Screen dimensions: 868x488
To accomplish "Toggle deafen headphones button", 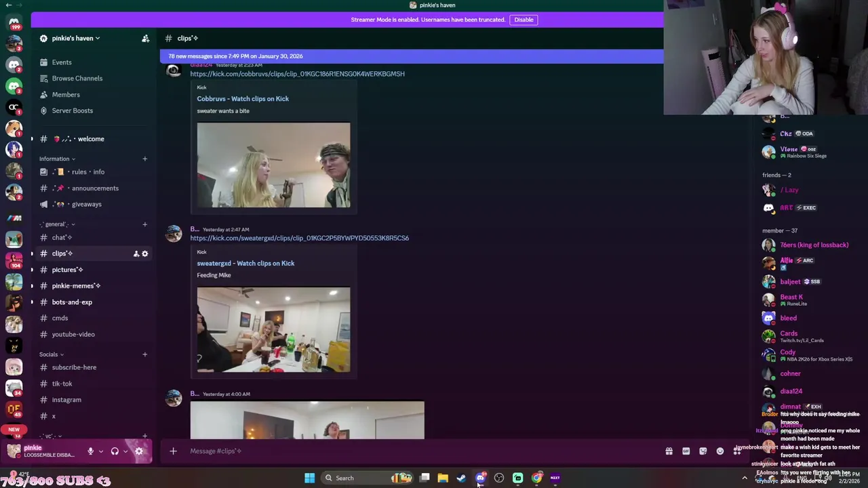I will pos(115,451).
